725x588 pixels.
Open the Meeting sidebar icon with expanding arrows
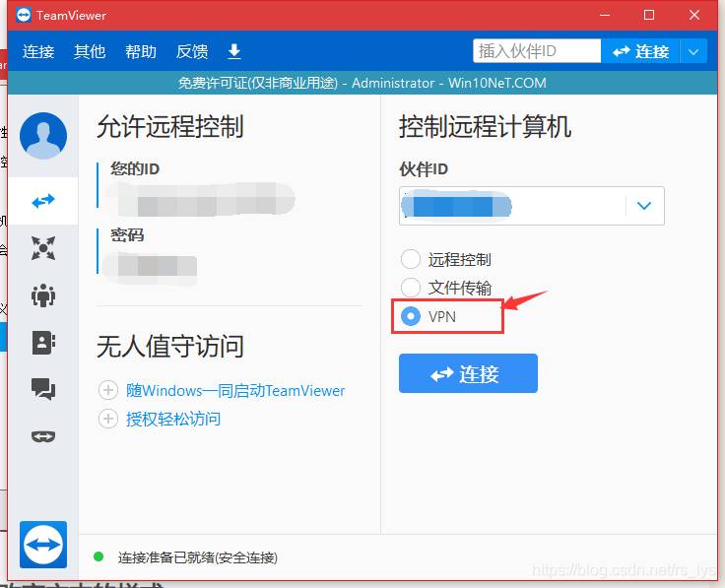[x=43, y=248]
